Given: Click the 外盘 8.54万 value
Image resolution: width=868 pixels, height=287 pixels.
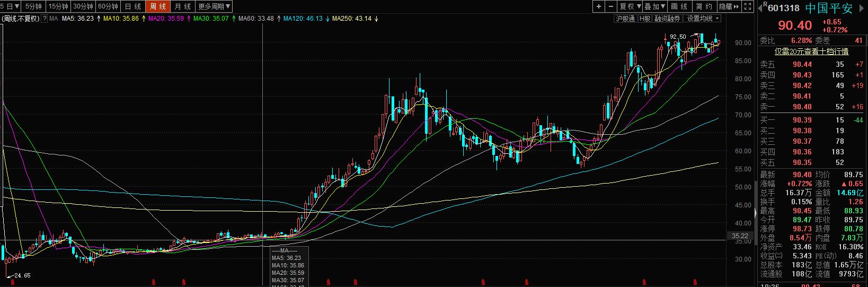Looking at the screenshot, I should tap(801, 238).
